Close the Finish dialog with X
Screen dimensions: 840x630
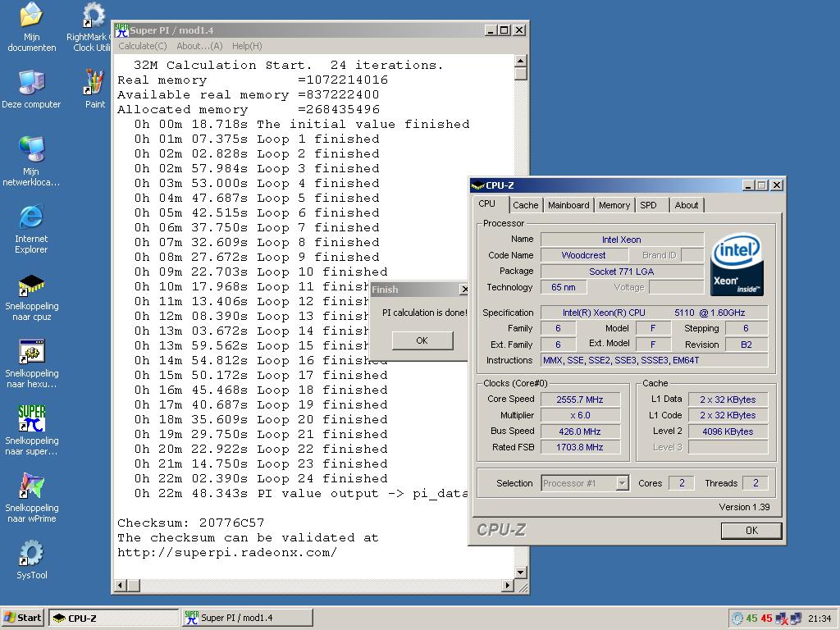[x=464, y=290]
